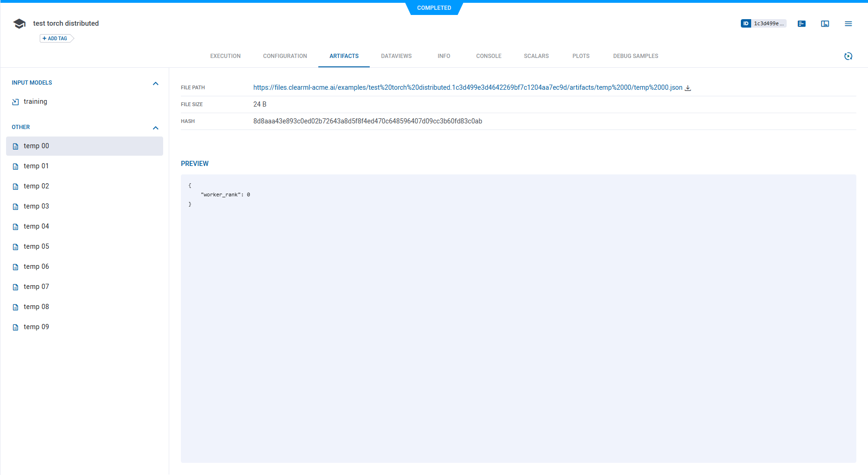
Task: Switch to the CONFIGURATION tab
Action: pos(285,56)
